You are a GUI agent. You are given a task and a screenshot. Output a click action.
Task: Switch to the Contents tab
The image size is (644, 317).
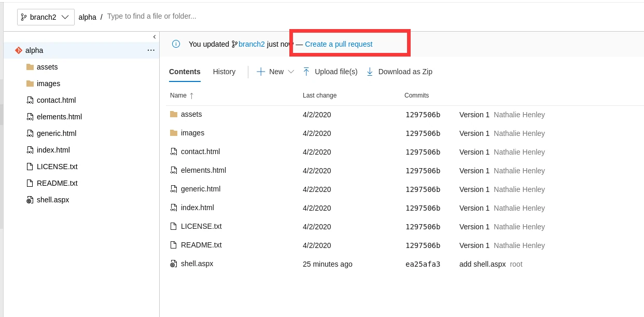(185, 72)
